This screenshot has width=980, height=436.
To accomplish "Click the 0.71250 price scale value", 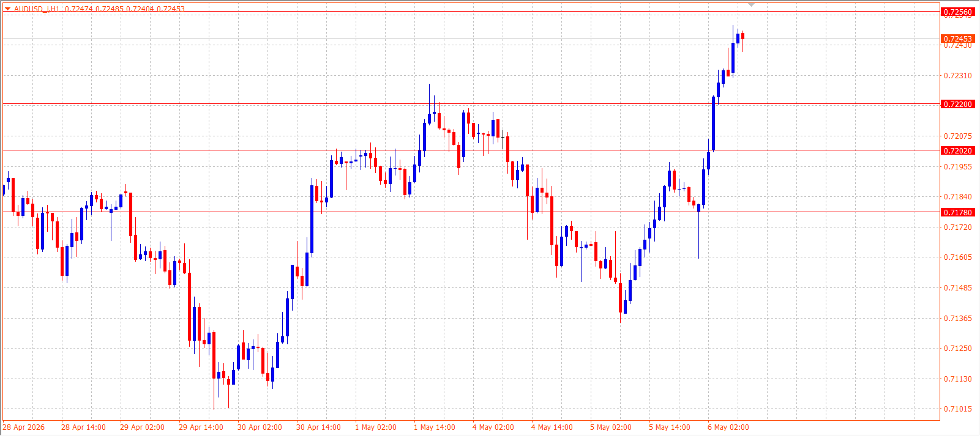I will [x=958, y=349].
